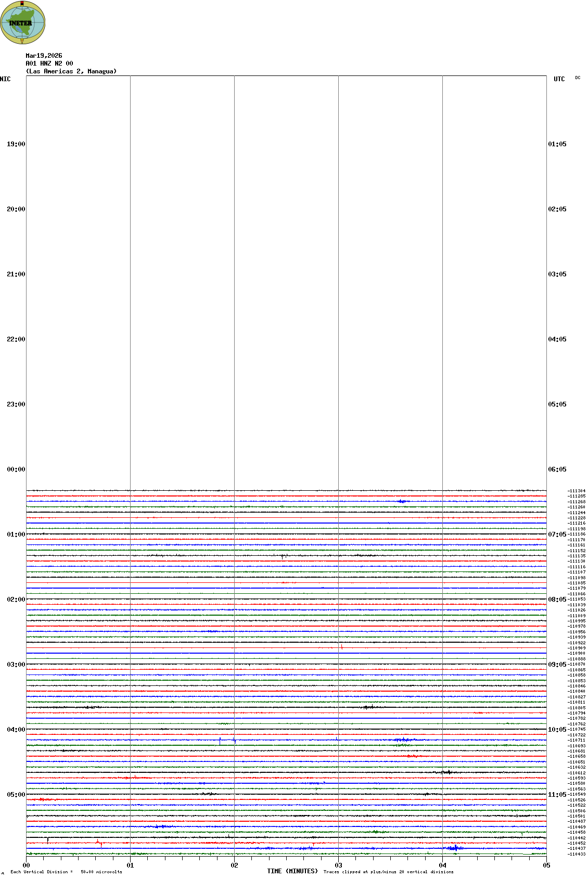Click the -111304 trace offset value
Screen dimensions: 588x879
(577, 491)
